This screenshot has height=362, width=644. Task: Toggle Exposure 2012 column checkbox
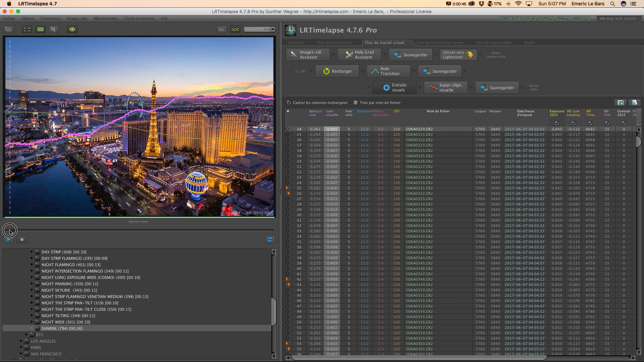point(557,123)
